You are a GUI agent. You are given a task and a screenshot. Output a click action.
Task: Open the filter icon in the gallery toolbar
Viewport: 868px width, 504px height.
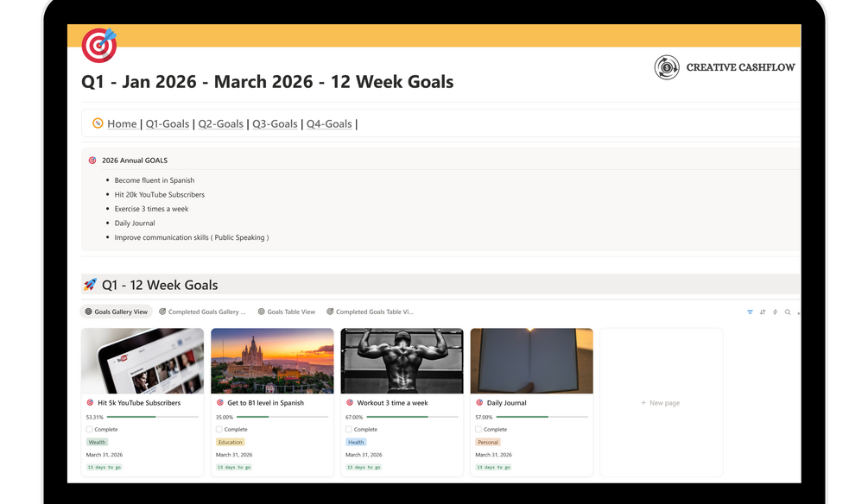(x=750, y=312)
